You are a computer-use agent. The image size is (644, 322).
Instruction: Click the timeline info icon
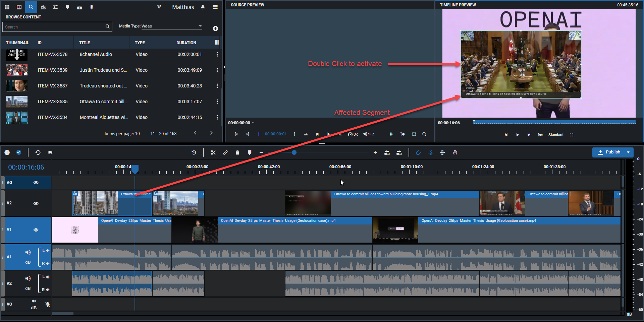(x=7, y=152)
